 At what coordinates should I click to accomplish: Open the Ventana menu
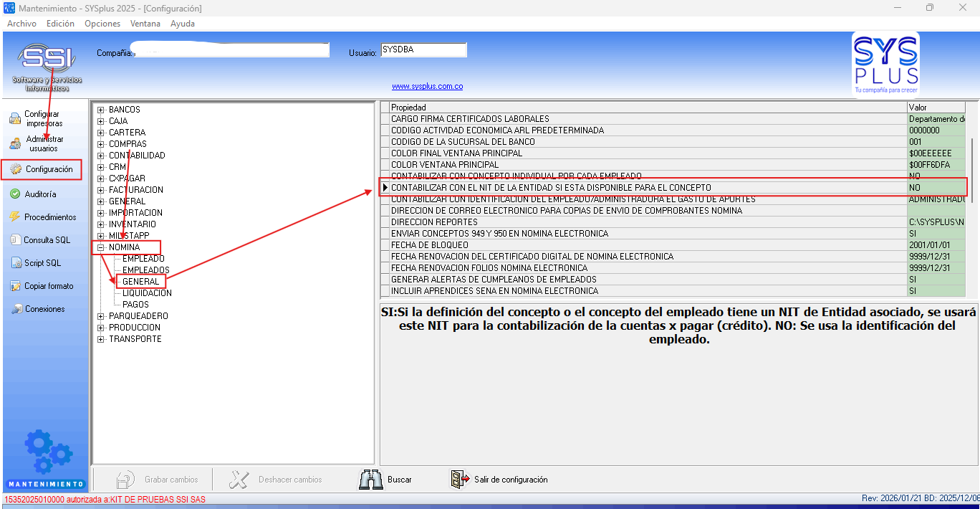point(145,24)
